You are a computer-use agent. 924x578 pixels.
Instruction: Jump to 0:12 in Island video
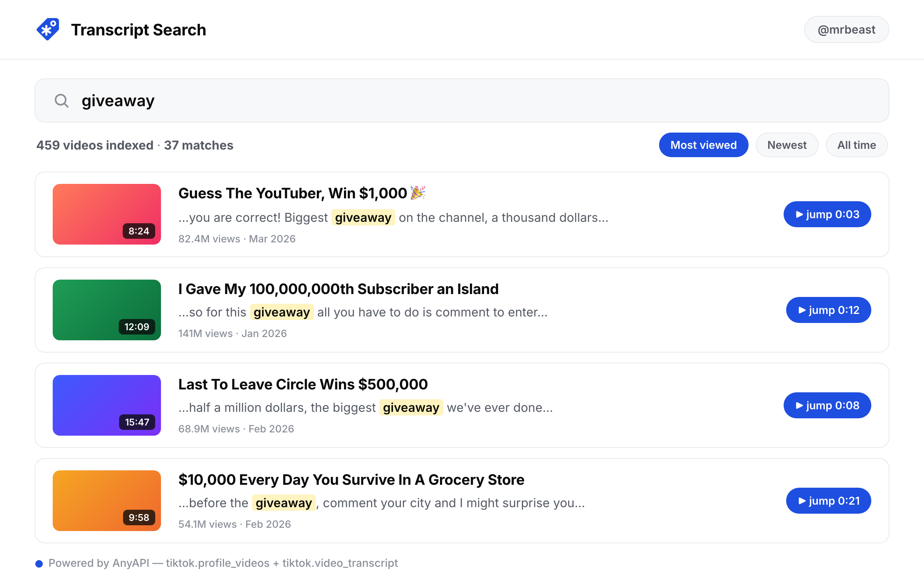(828, 310)
